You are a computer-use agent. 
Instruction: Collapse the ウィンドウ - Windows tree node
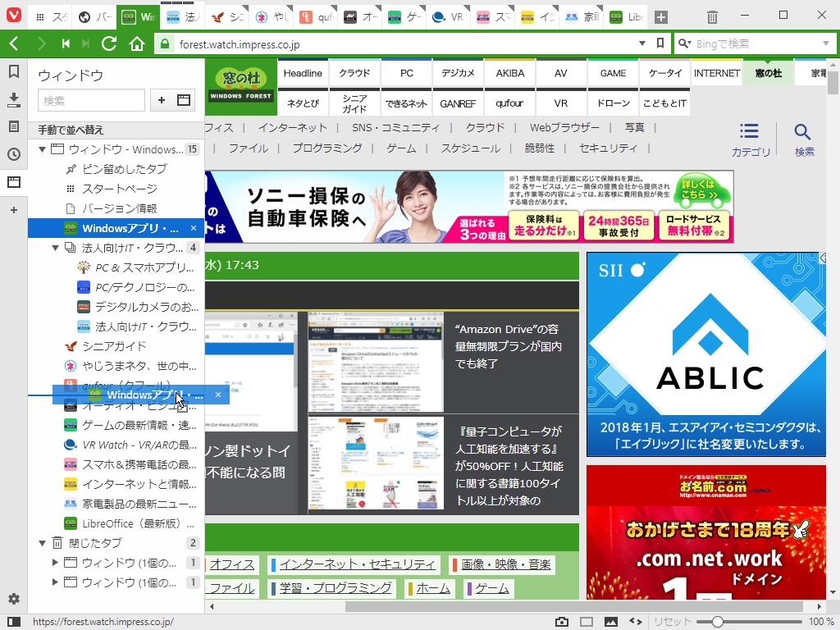(41, 149)
